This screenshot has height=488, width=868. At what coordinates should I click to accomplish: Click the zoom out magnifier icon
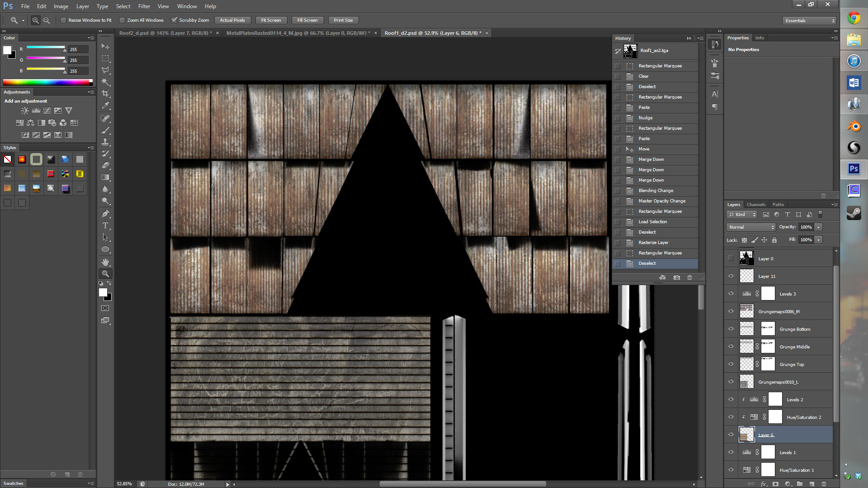47,20
